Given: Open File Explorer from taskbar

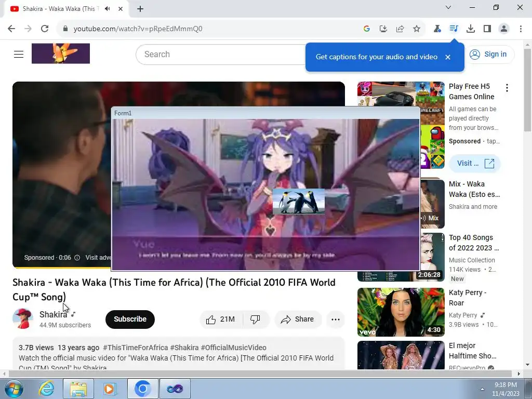Looking at the screenshot, I should [x=78, y=389].
